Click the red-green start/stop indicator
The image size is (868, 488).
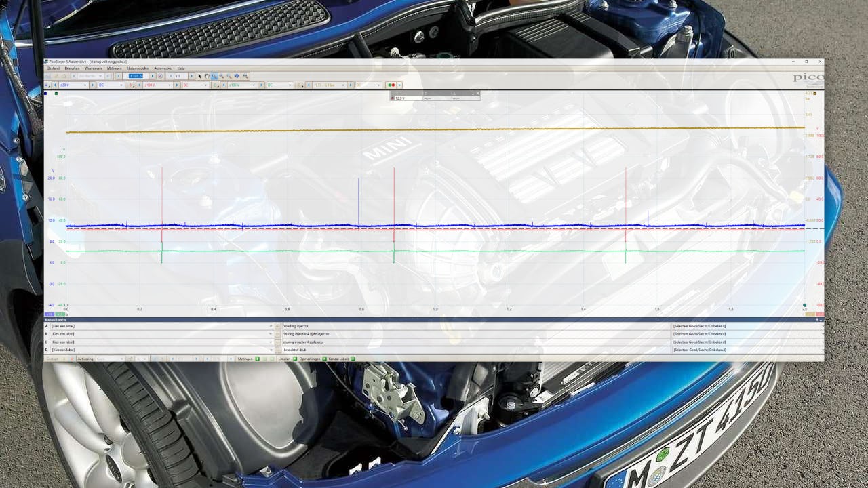click(x=391, y=85)
